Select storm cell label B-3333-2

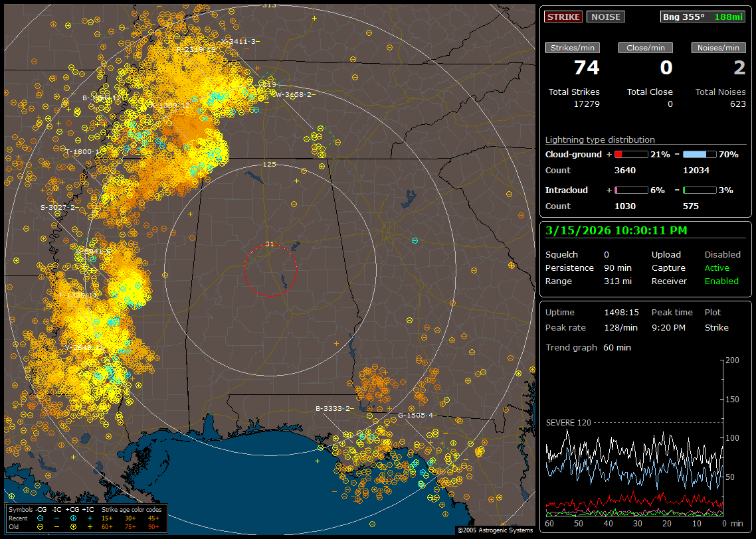333,408
